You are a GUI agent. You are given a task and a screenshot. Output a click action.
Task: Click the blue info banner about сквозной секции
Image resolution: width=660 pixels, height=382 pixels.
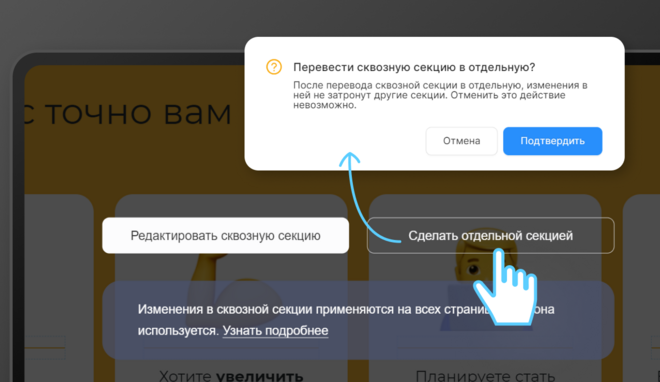(358, 320)
